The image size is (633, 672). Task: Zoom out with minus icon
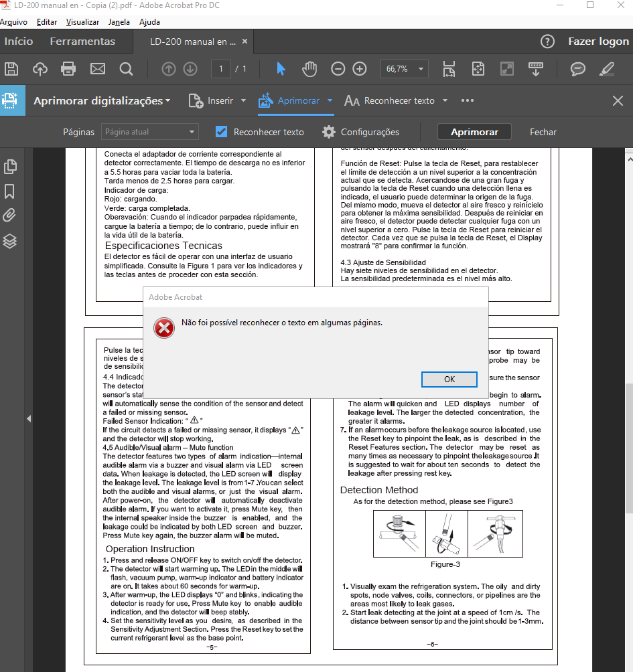[338, 69]
